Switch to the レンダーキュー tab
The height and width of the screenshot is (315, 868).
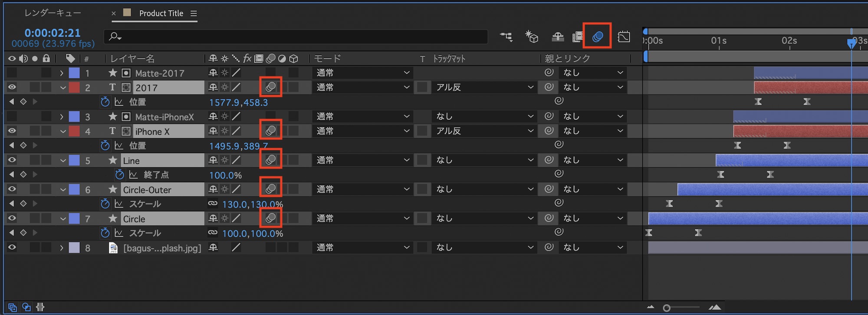coord(53,13)
